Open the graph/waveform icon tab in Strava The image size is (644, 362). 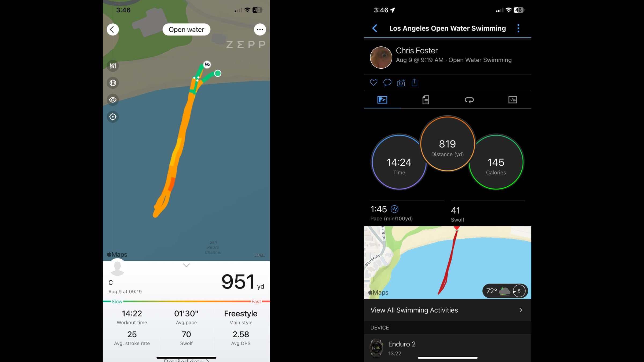pos(513,99)
